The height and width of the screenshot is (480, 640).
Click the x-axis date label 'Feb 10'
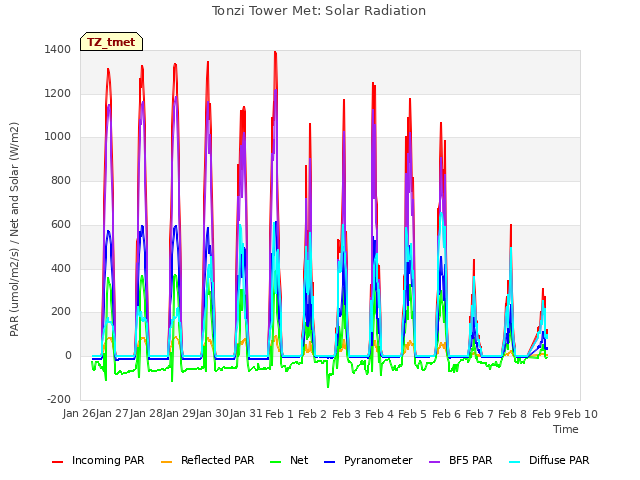pyautogui.click(x=580, y=414)
